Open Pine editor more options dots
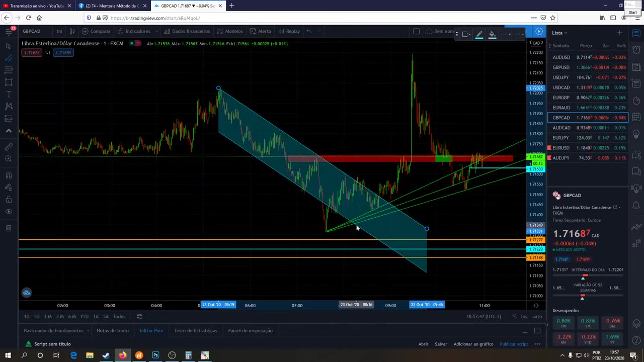Image resolution: width=644 pixels, height=362 pixels. point(537,344)
